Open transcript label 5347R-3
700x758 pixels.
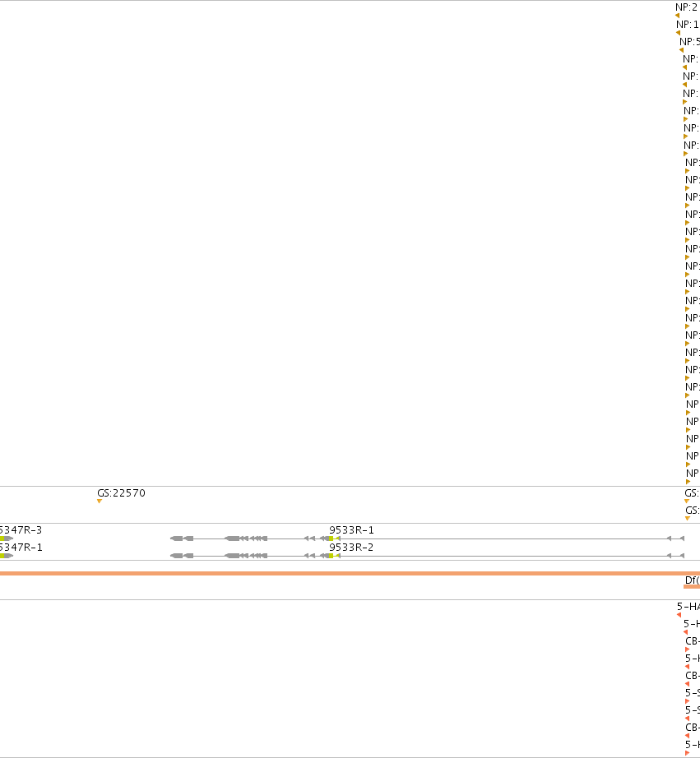tap(21, 530)
